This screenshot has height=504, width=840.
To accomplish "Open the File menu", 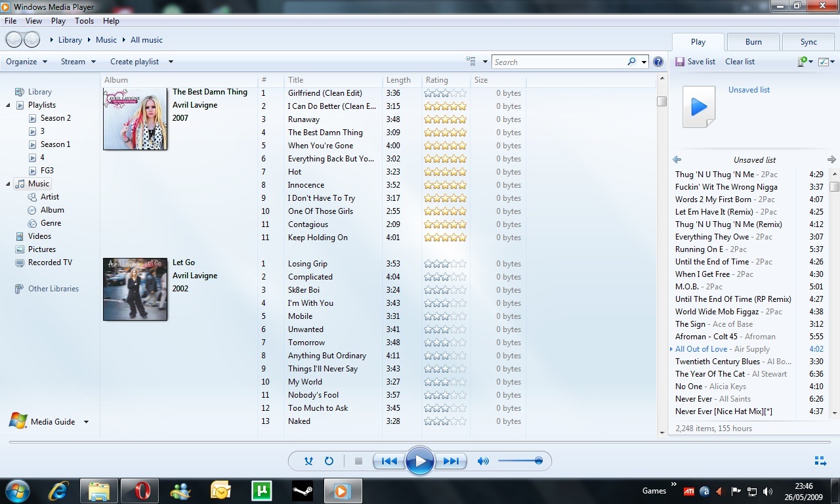I will [10, 21].
